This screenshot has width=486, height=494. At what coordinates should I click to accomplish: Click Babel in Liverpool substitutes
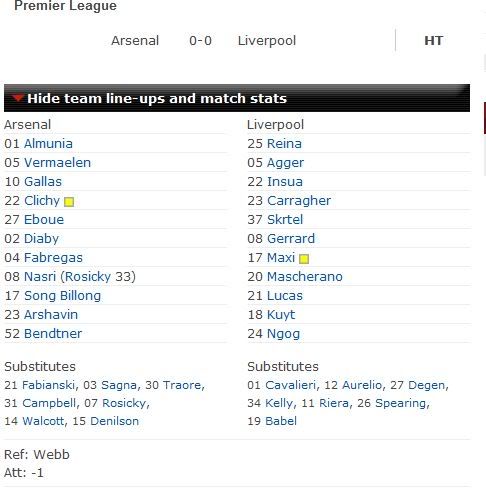[x=281, y=421]
